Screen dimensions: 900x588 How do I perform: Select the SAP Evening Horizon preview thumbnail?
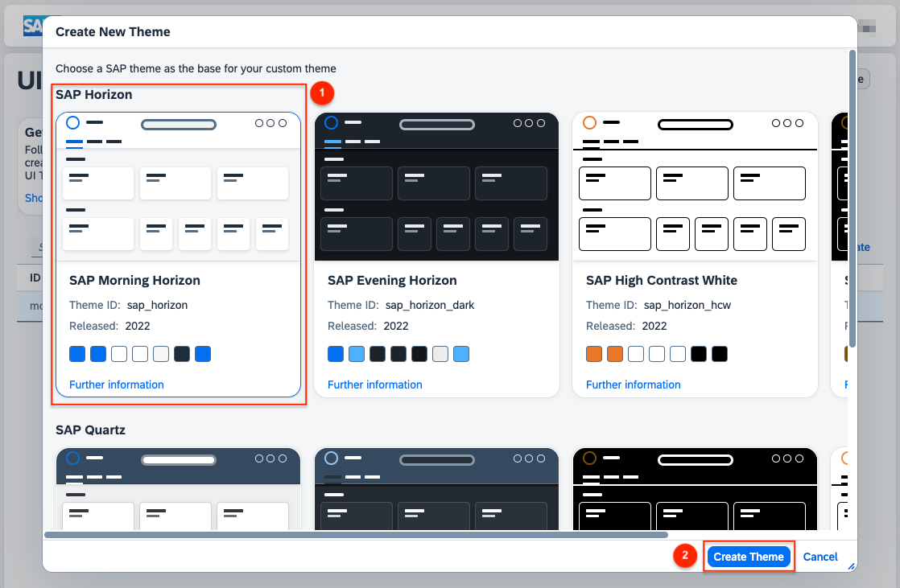437,187
